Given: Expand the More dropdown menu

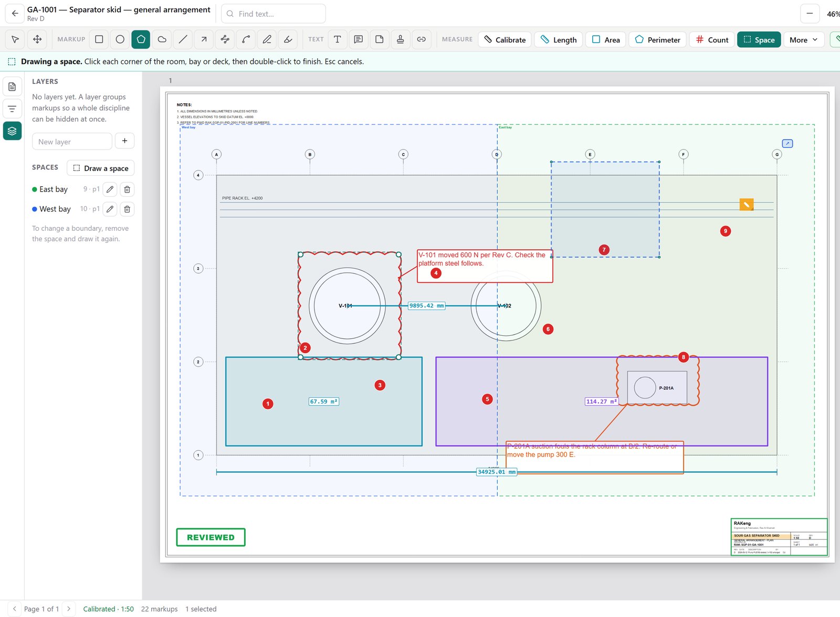Looking at the screenshot, I should click(804, 40).
